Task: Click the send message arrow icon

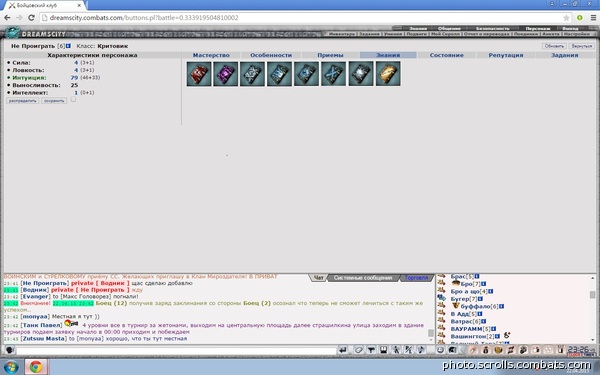Action: [x=343, y=349]
